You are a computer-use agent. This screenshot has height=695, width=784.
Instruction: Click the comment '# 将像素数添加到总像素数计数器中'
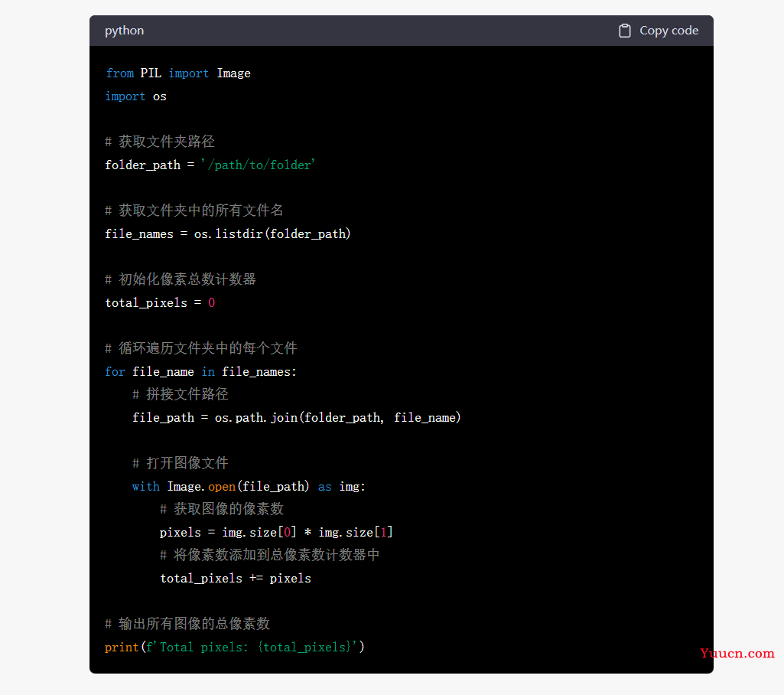coord(270,555)
